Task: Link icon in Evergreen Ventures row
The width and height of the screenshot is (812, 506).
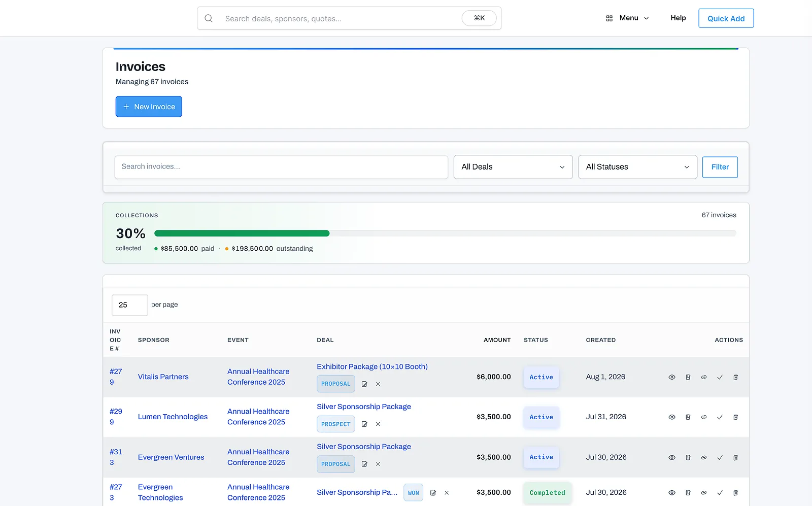Action: tap(704, 457)
